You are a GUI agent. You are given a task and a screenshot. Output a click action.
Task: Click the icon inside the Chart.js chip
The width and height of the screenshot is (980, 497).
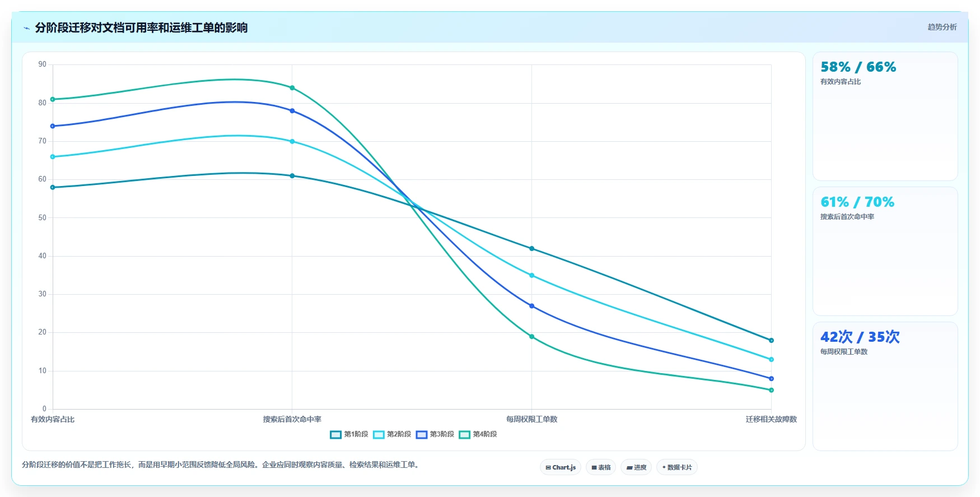click(x=548, y=467)
